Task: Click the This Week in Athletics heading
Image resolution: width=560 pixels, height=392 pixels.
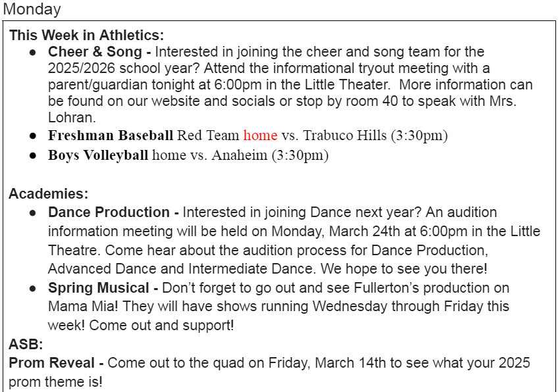Action: pos(86,36)
